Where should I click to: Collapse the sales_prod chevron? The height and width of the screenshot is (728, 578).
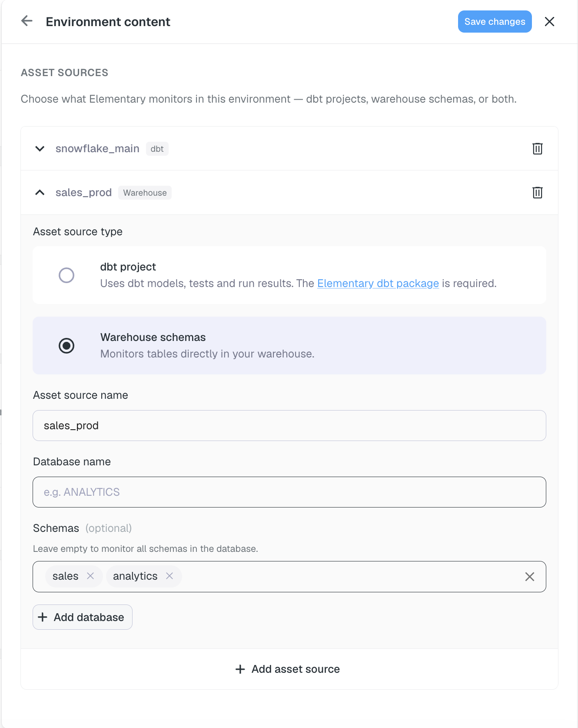40,193
